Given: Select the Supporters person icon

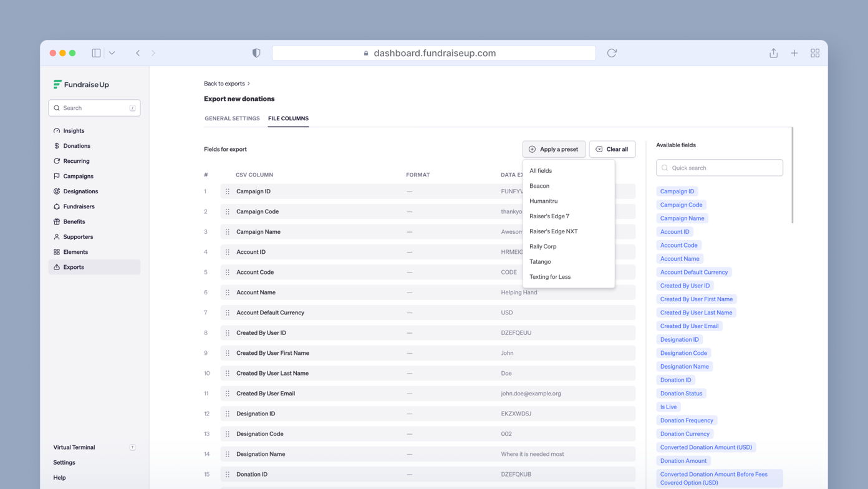Looking at the screenshot, I should coord(57,236).
